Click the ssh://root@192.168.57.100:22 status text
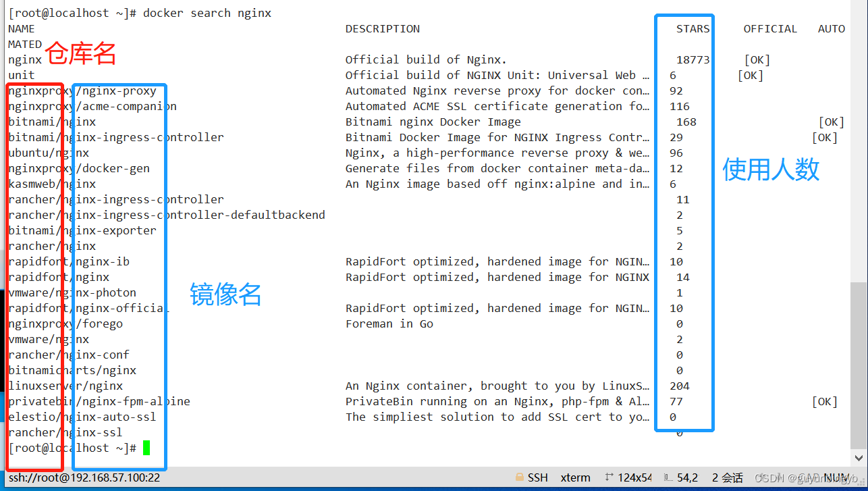Screen dimensions: 868x491 point(84,477)
